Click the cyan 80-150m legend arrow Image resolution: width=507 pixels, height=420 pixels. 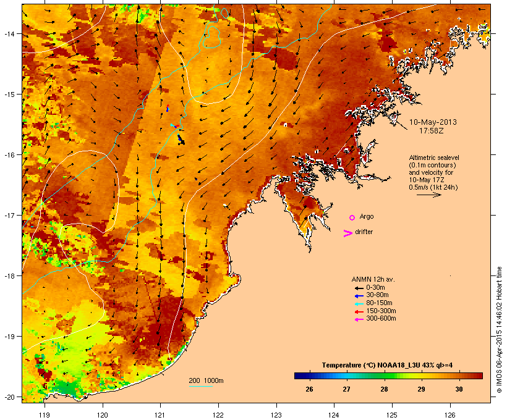coord(359,304)
